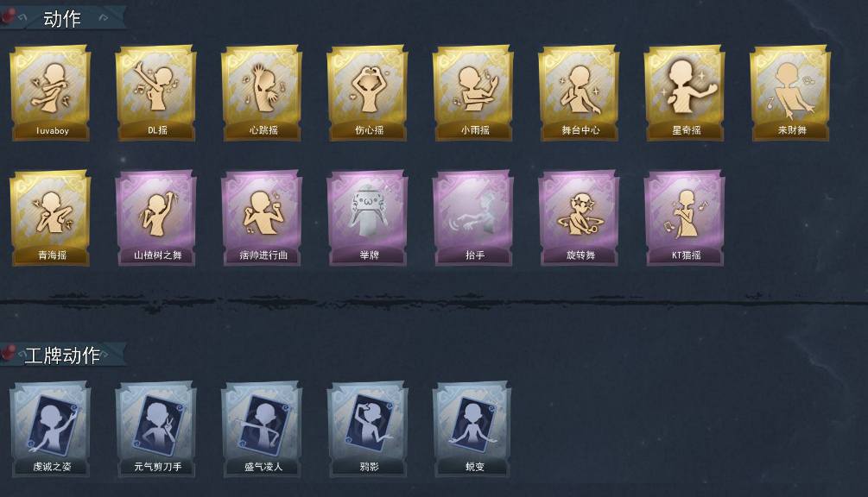Choose the KT猫摇 purple card

[x=685, y=217]
